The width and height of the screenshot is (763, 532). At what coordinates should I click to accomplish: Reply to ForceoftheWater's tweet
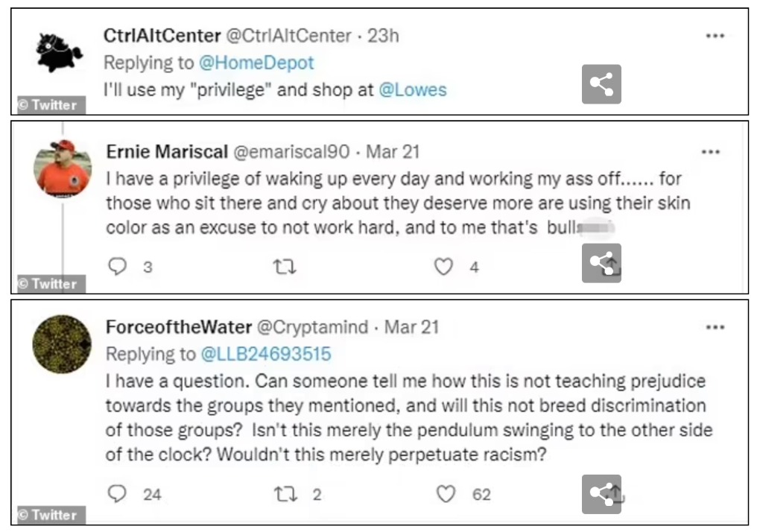[117, 493]
